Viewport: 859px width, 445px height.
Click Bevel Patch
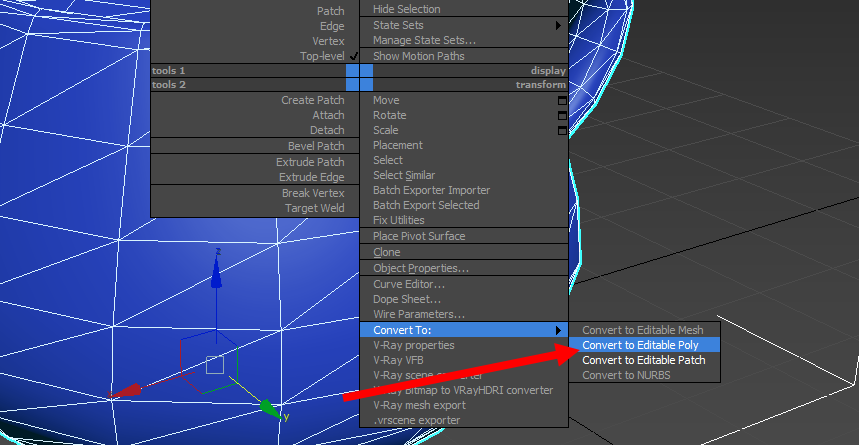[x=316, y=146]
